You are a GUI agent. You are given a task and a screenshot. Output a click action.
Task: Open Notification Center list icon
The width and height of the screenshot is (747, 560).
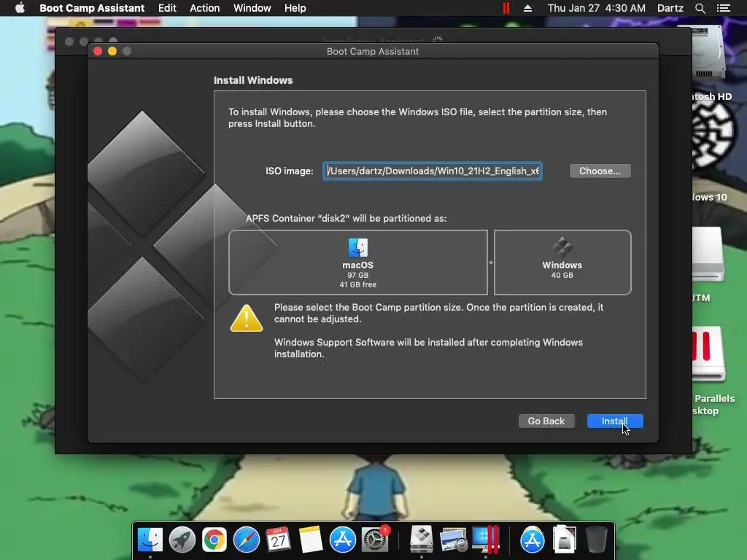point(723,8)
